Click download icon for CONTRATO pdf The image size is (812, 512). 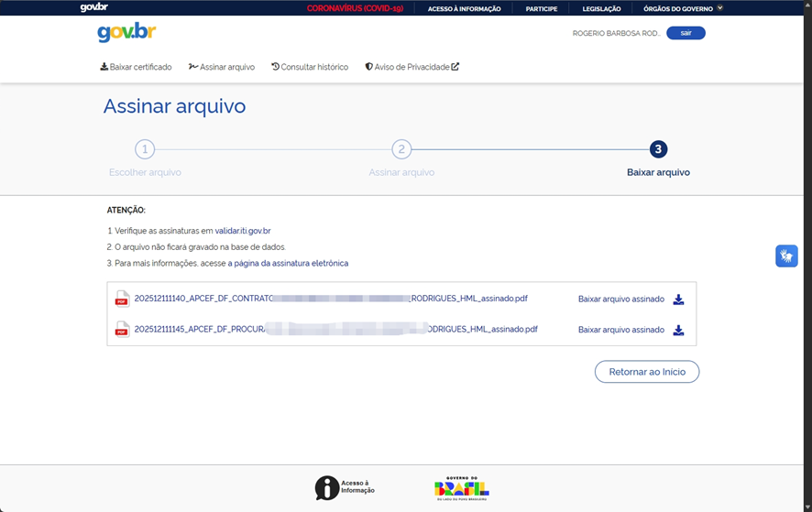pos(678,300)
